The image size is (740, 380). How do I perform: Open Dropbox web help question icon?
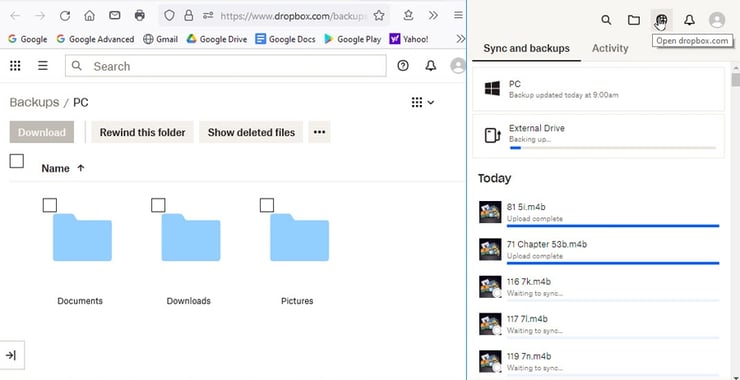(403, 66)
